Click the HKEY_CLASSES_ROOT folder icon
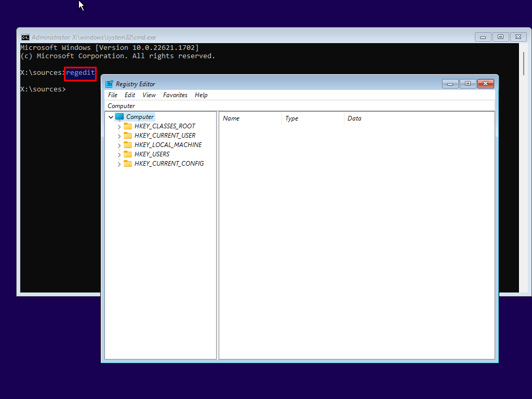The width and height of the screenshot is (532, 399). pos(128,126)
